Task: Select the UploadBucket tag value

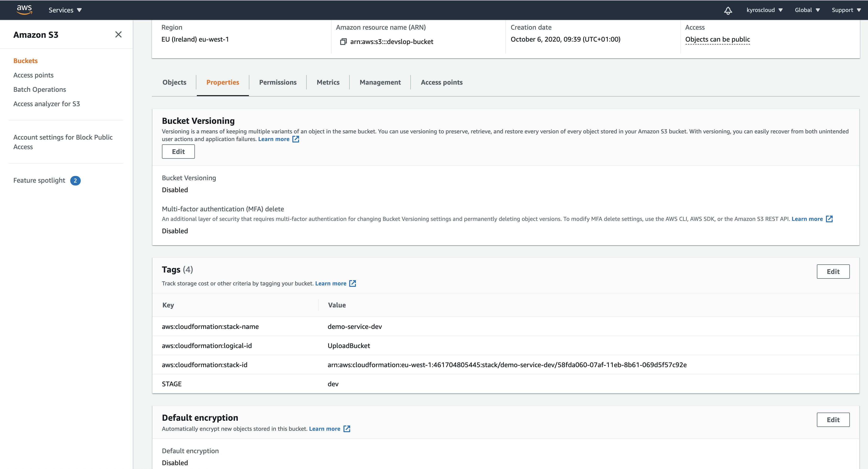Action: click(x=349, y=346)
